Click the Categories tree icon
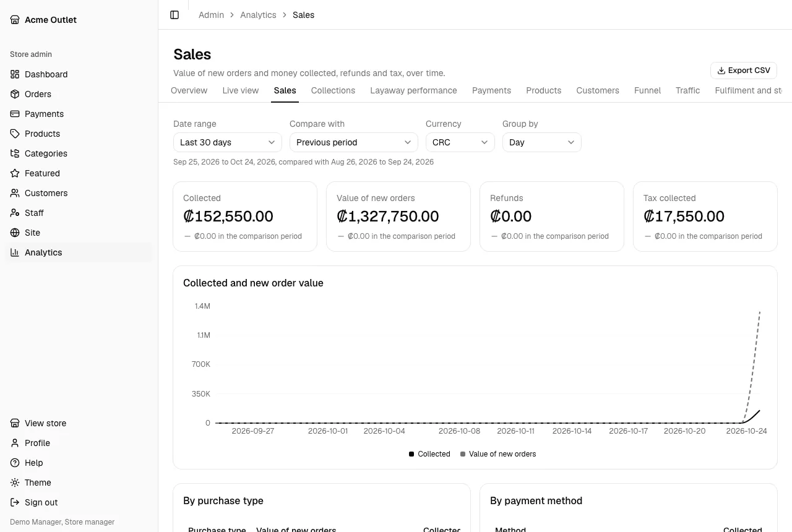The height and width of the screenshot is (532, 792). click(x=15, y=153)
